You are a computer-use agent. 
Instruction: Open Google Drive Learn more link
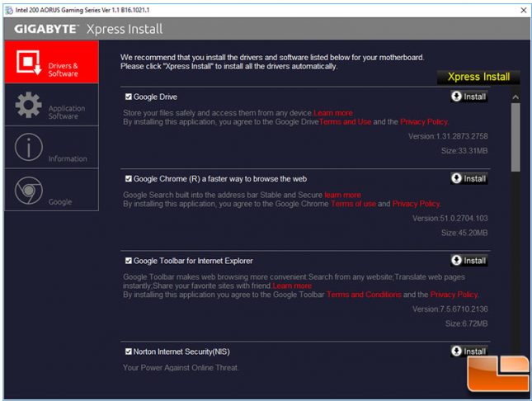tap(333, 113)
